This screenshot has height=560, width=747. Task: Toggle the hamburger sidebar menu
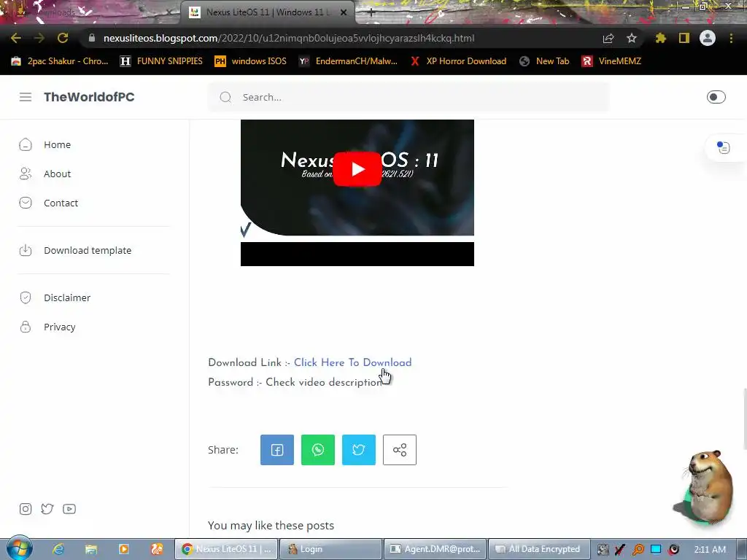point(26,97)
